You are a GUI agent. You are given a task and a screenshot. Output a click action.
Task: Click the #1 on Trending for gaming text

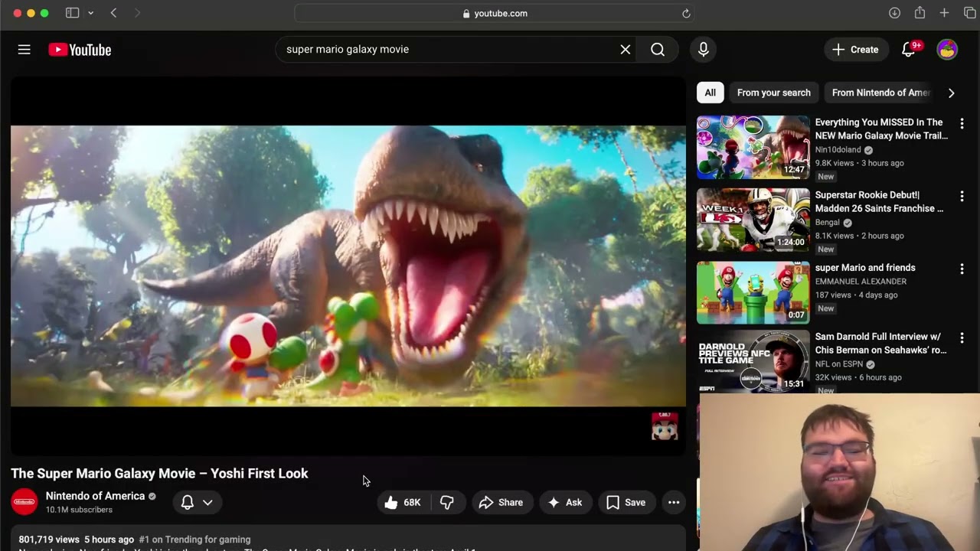194,540
